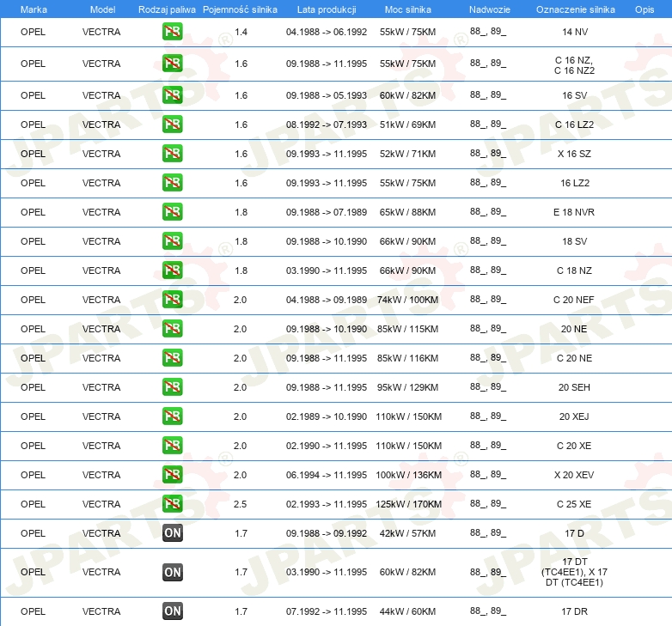Select engine code 20 SEH
The height and width of the screenshot is (626, 672).
click(574, 387)
